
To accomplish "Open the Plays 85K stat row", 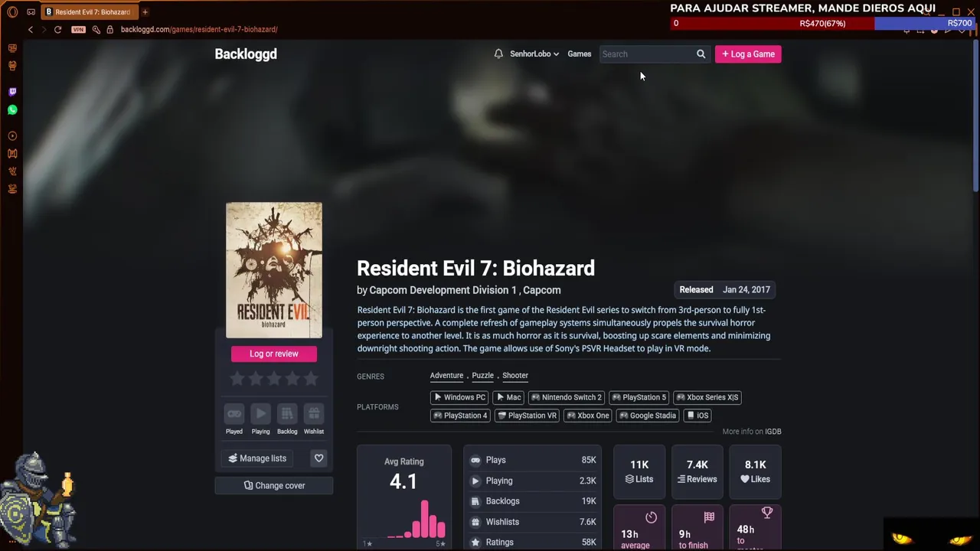I will pyautogui.click(x=533, y=460).
